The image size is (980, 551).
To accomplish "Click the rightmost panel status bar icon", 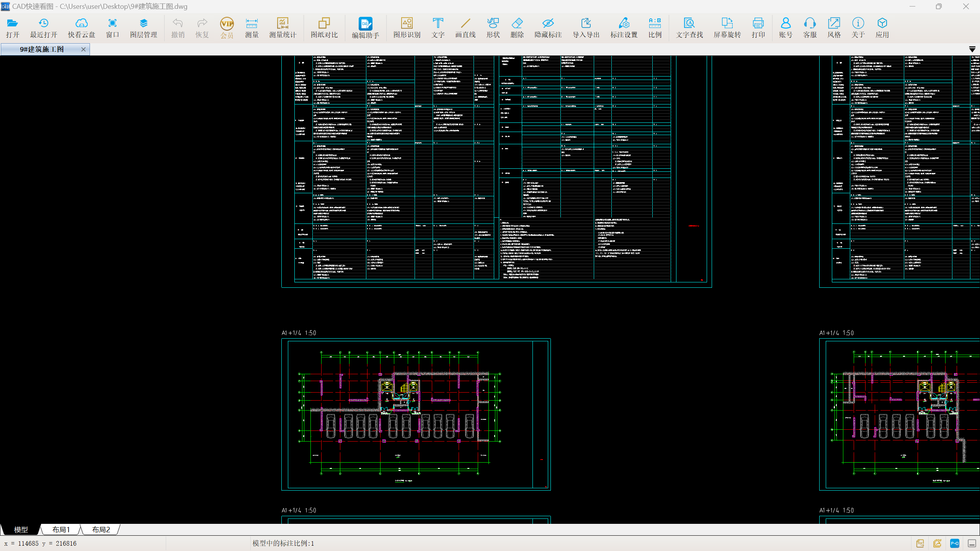I will click(x=972, y=543).
